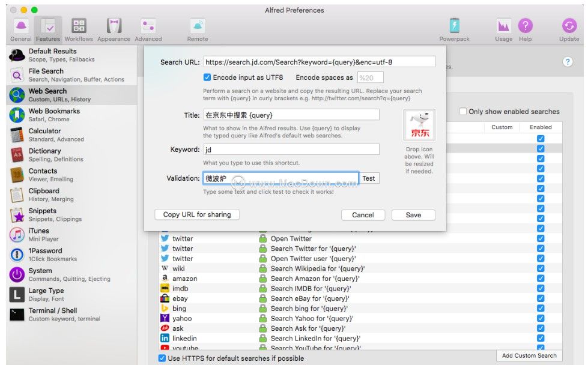This screenshot has height=365, width=588.
Task: Click the Search URL field
Action: pos(320,62)
